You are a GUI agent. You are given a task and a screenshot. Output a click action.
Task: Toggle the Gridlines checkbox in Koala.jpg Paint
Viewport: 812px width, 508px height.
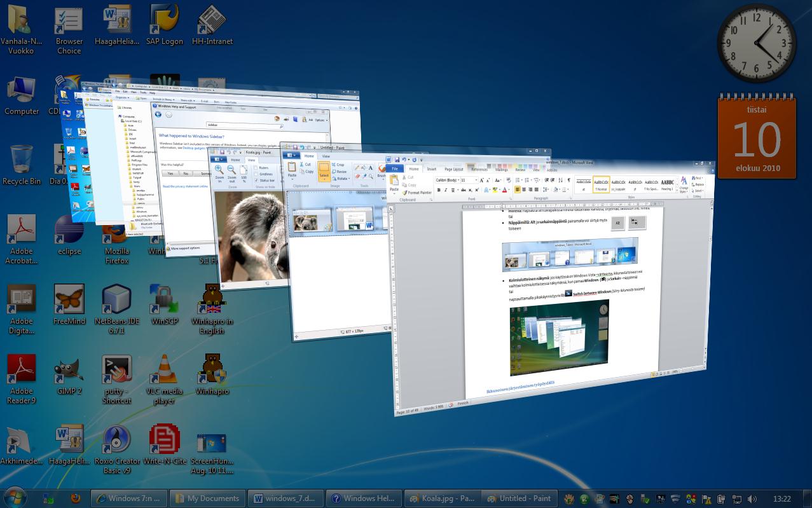(x=256, y=174)
